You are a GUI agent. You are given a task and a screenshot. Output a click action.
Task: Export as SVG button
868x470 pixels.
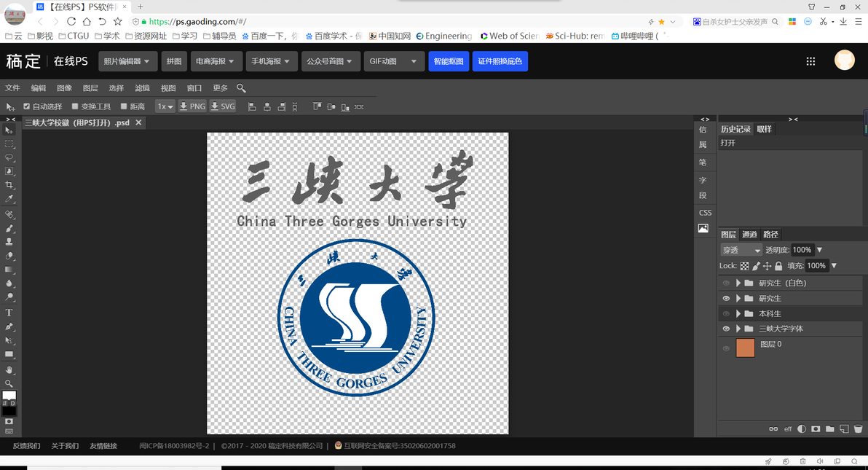[x=223, y=106]
